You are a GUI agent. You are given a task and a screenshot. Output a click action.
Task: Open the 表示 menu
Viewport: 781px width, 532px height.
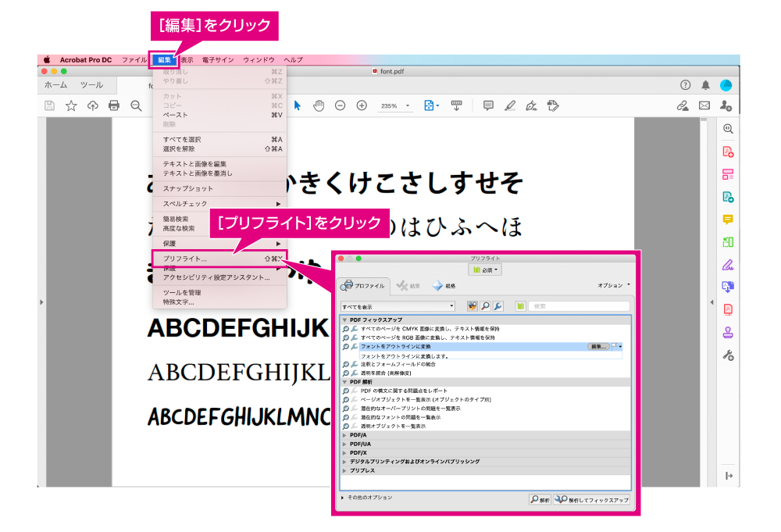(187, 60)
